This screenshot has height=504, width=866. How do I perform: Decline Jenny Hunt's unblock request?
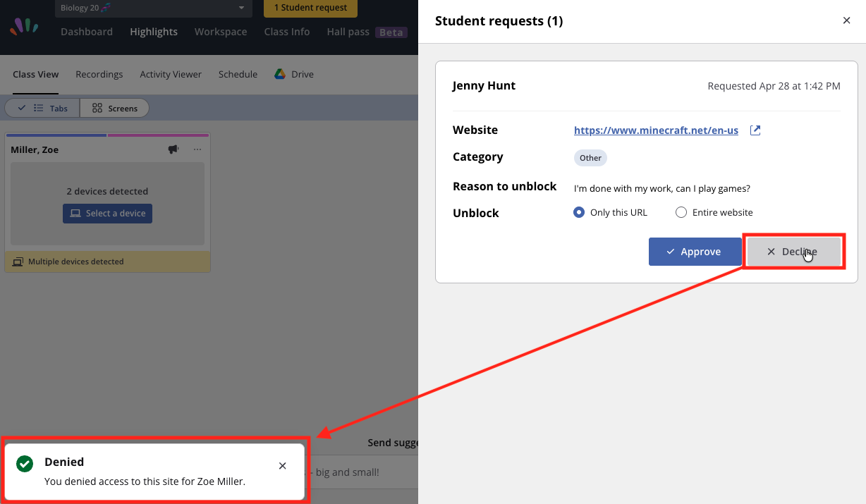[793, 252]
